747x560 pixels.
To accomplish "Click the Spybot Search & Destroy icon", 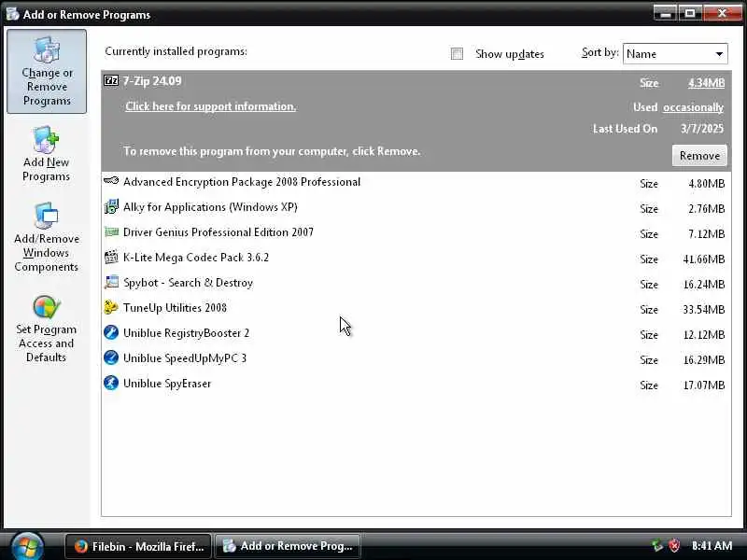I will tap(111, 282).
